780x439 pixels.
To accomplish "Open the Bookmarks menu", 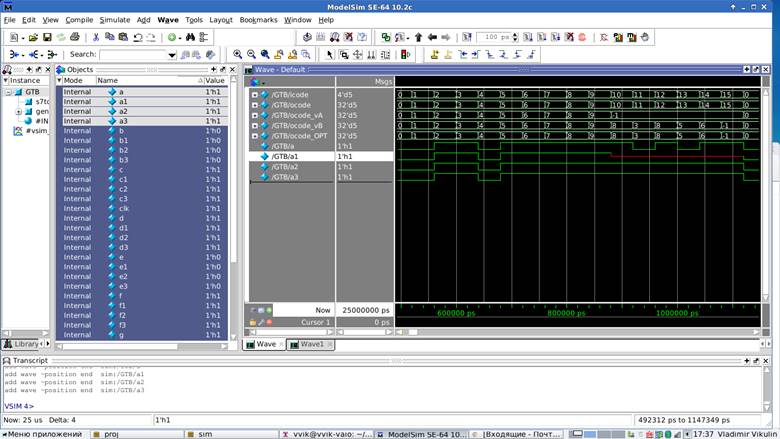I will 258,19.
